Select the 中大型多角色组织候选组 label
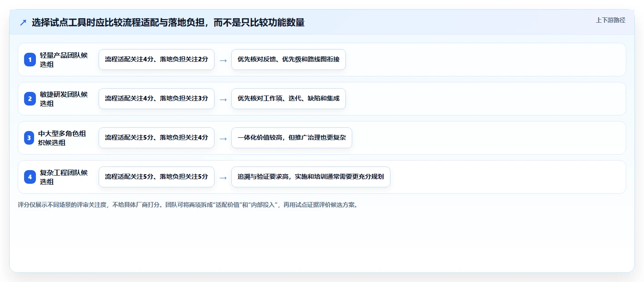The width and height of the screenshot is (644, 282). 63,138
